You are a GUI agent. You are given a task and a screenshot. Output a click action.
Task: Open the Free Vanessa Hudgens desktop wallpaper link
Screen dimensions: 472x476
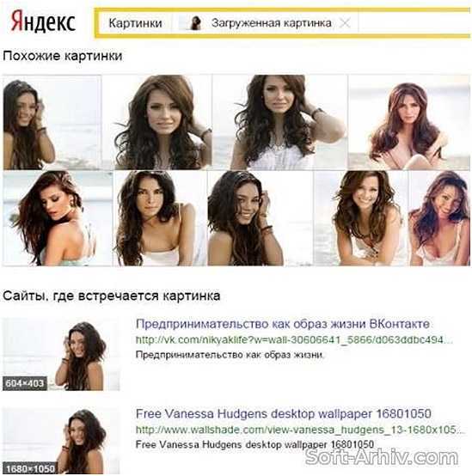[x=284, y=413]
